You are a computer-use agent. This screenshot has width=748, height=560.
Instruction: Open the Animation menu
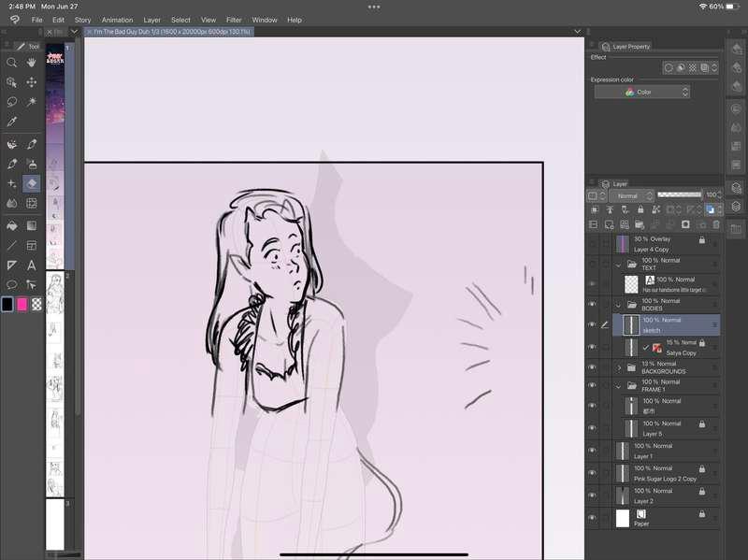pos(117,20)
